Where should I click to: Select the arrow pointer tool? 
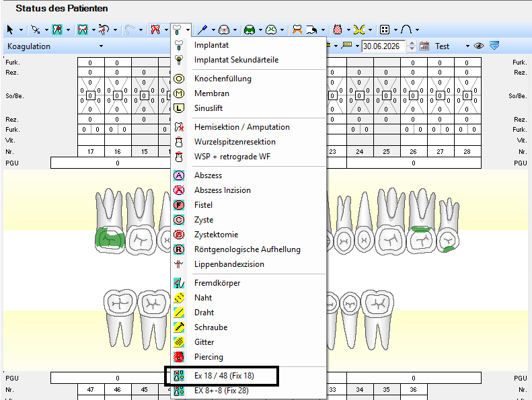click(x=10, y=30)
